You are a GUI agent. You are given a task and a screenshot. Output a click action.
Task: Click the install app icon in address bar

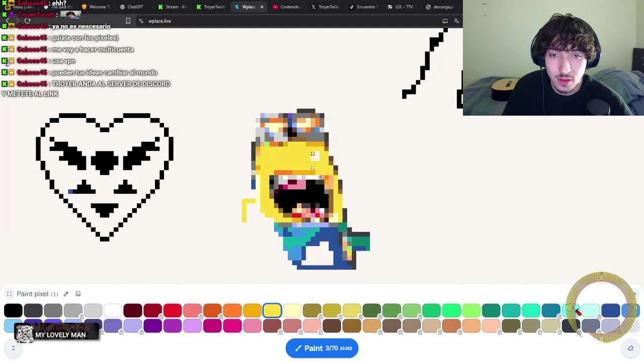[445, 21]
